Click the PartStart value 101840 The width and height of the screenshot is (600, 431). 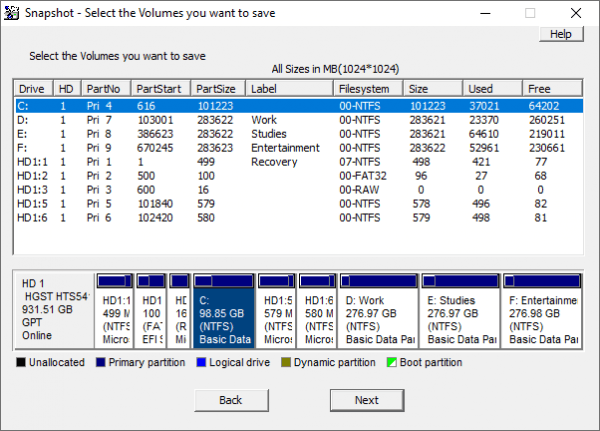(x=155, y=204)
